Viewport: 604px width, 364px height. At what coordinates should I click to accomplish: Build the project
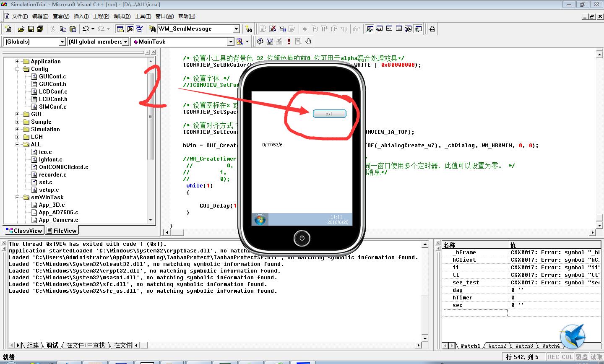point(270,42)
